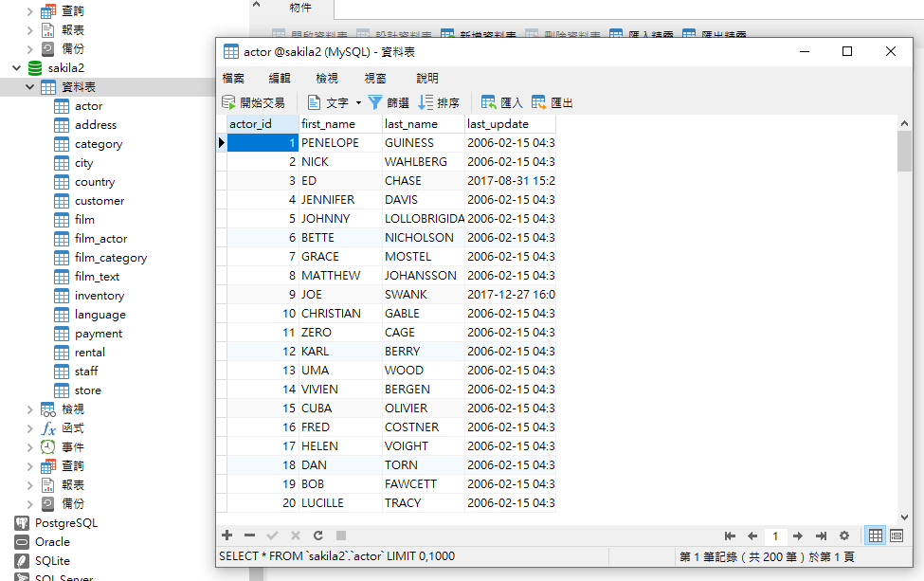Click the page number input field

[x=775, y=536]
